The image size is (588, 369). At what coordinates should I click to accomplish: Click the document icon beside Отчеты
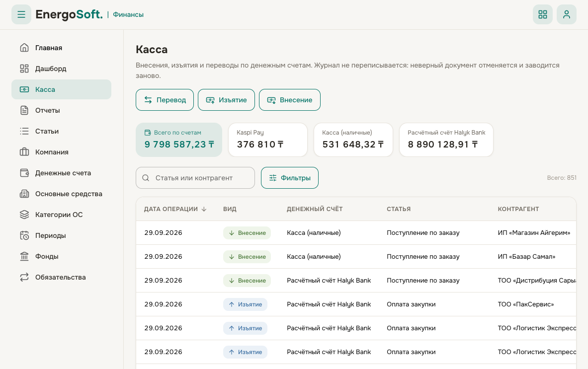[x=24, y=110]
